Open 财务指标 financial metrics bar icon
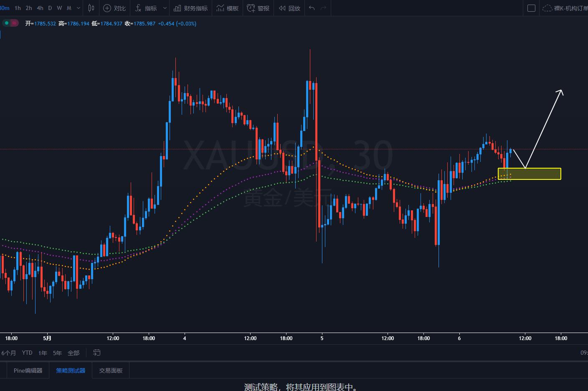588x391 pixels. pyautogui.click(x=177, y=8)
